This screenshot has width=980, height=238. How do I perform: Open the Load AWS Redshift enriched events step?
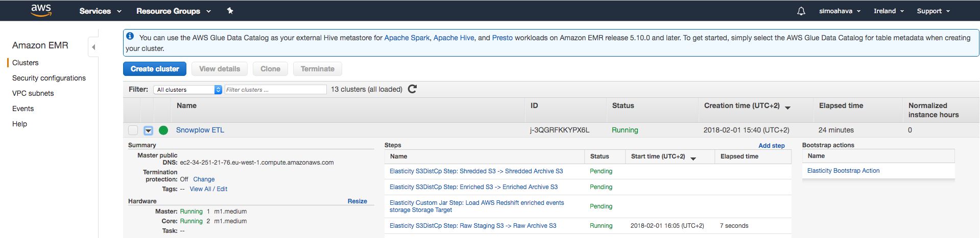(477, 206)
